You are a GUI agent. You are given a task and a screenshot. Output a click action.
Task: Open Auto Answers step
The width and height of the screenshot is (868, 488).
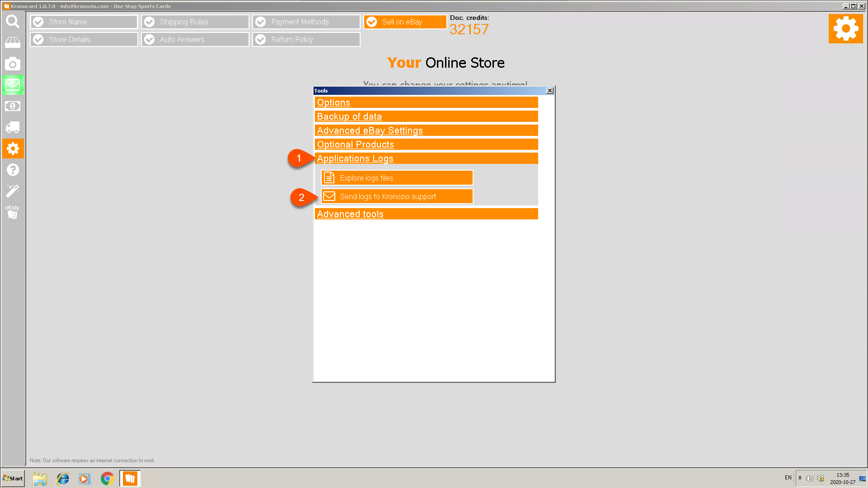(x=195, y=39)
